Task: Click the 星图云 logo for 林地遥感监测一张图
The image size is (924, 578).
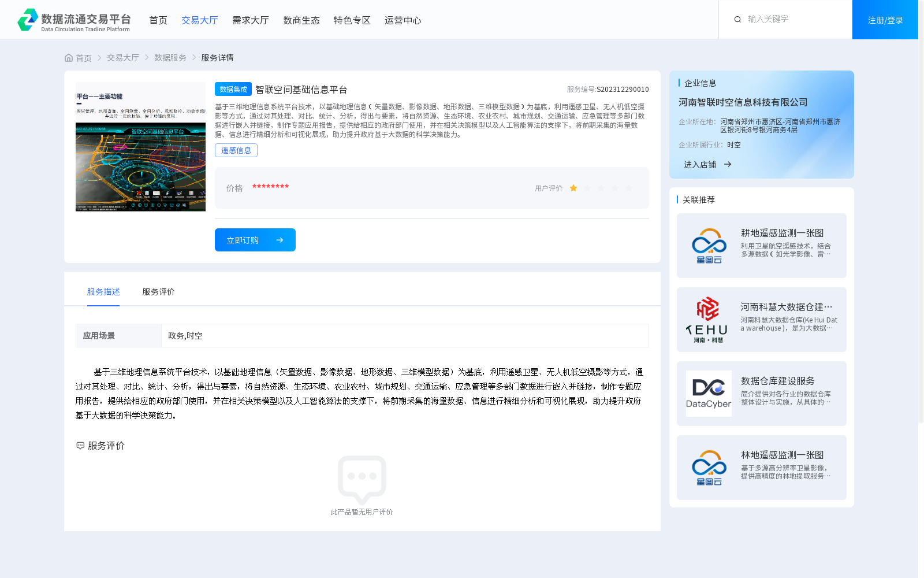Action: [x=709, y=468]
